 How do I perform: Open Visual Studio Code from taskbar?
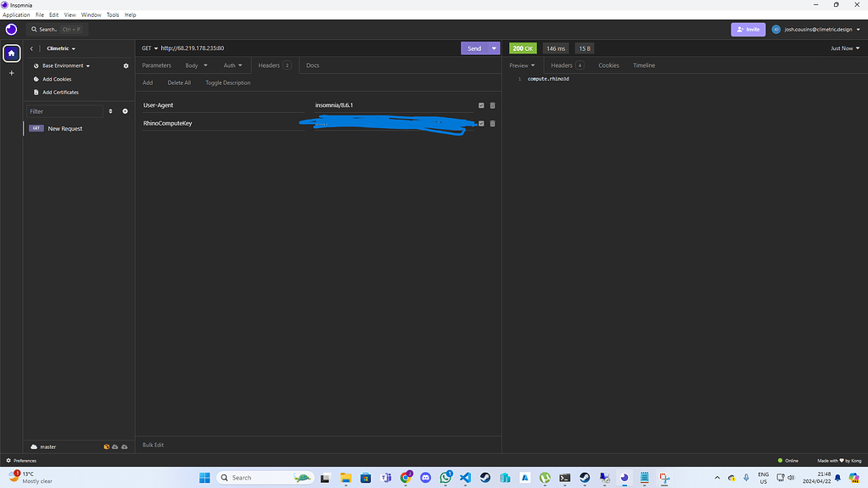click(465, 478)
